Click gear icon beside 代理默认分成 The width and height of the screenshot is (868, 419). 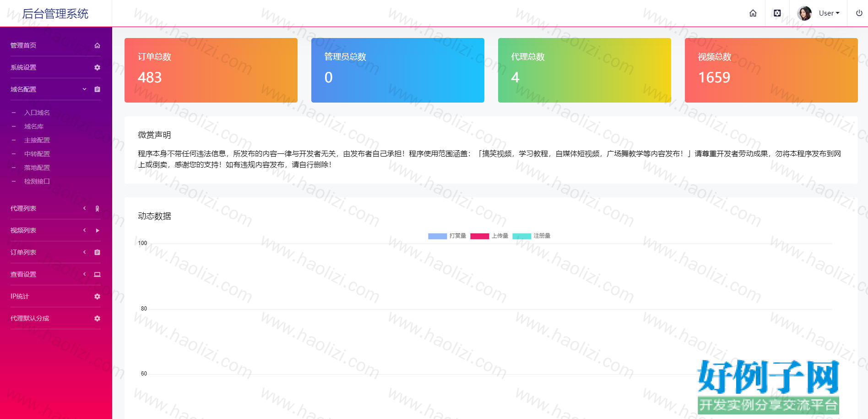[x=97, y=318]
